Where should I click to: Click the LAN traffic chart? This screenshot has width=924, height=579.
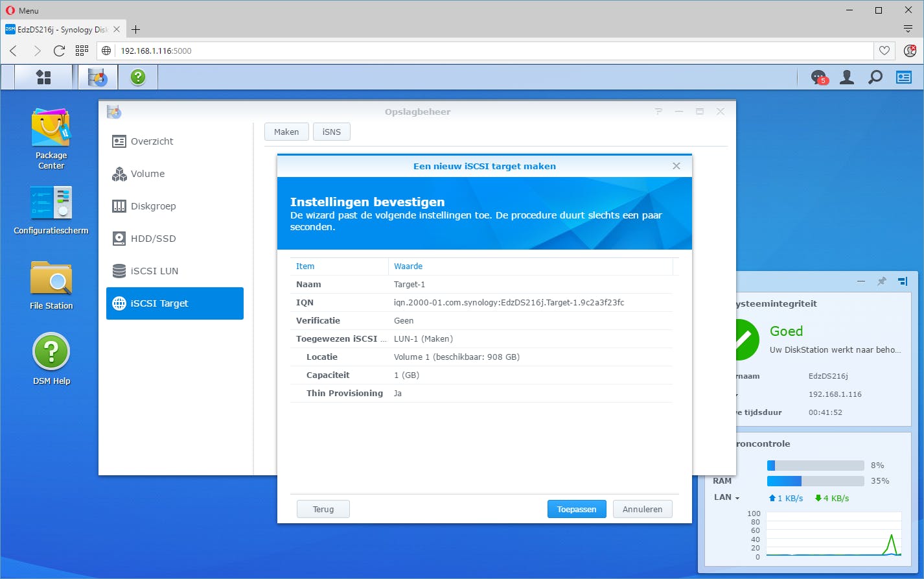[x=834, y=534]
